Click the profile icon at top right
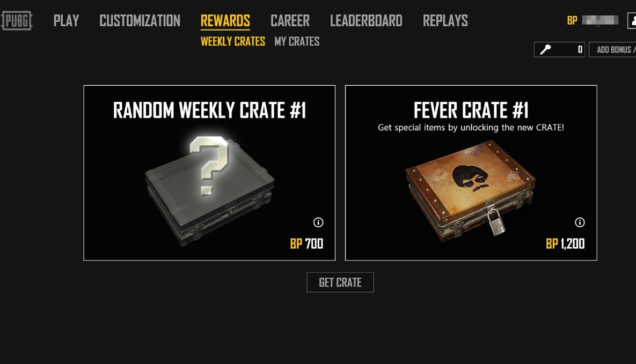636x364 pixels. (632, 20)
